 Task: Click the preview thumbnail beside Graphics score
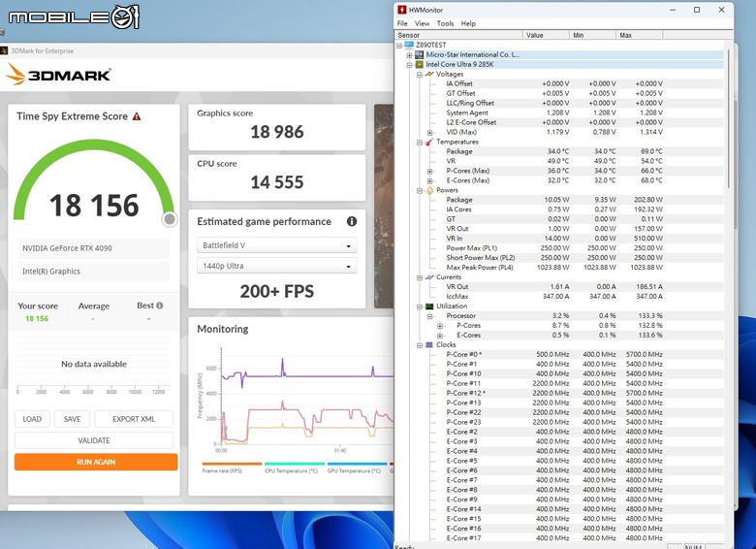coord(384,206)
